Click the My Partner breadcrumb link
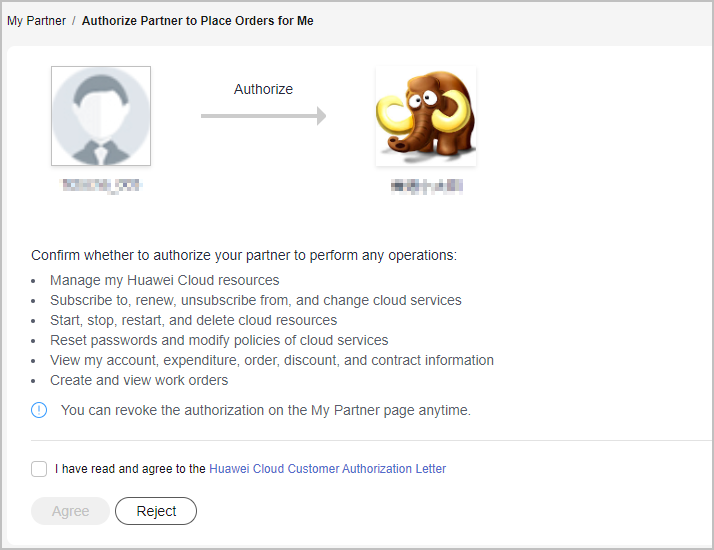Image resolution: width=714 pixels, height=550 pixels. pyautogui.click(x=36, y=21)
